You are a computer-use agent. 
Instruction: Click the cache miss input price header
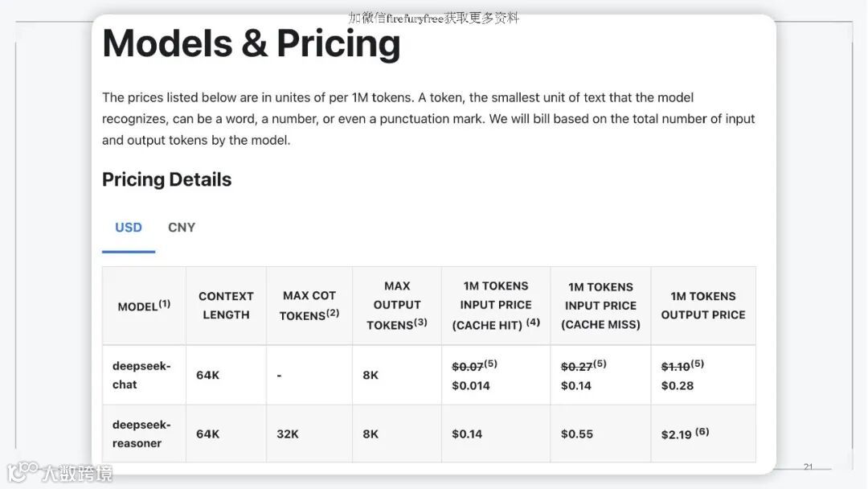(x=600, y=306)
